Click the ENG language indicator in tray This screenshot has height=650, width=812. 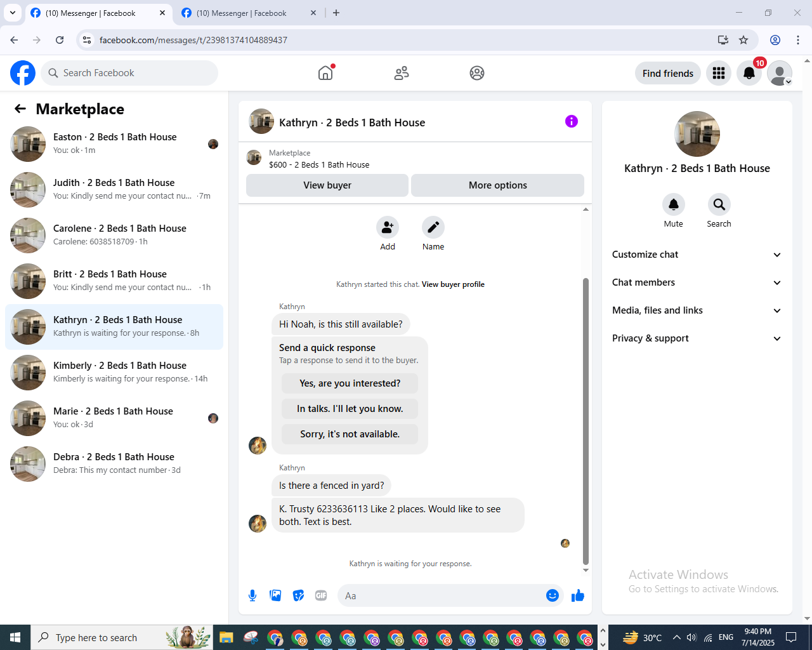point(726,637)
